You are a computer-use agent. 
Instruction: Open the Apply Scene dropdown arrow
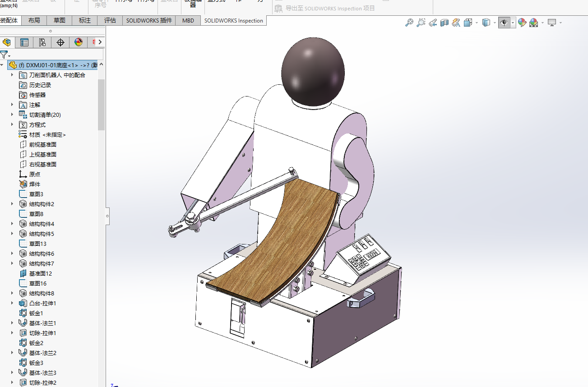(x=542, y=23)
